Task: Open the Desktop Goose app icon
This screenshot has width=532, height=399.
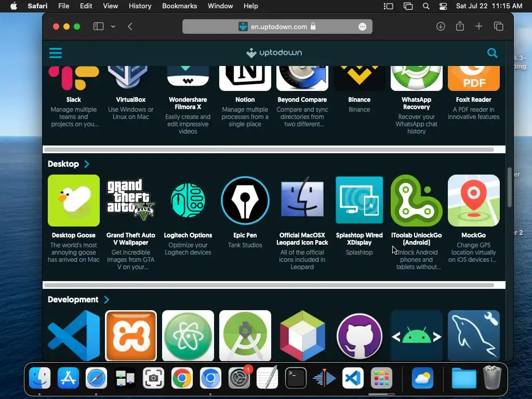Action: pos(74,201)
